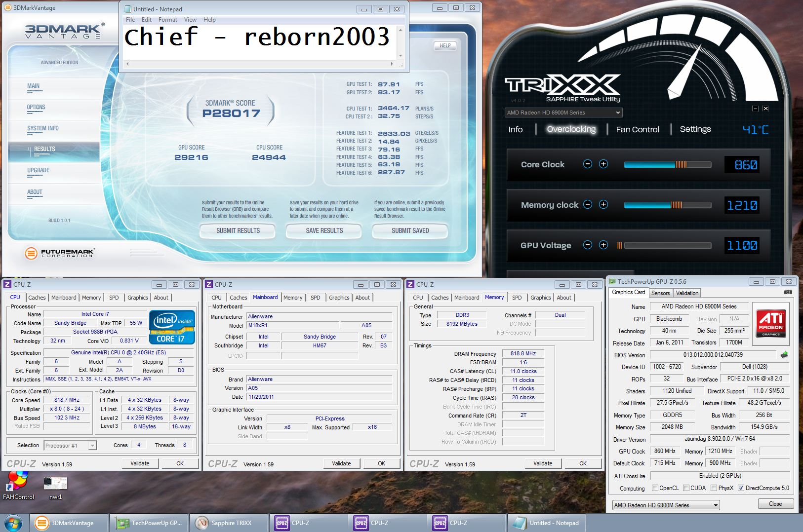
Task: Decrease Core Clock with minus icon
Action: [588, 164]
